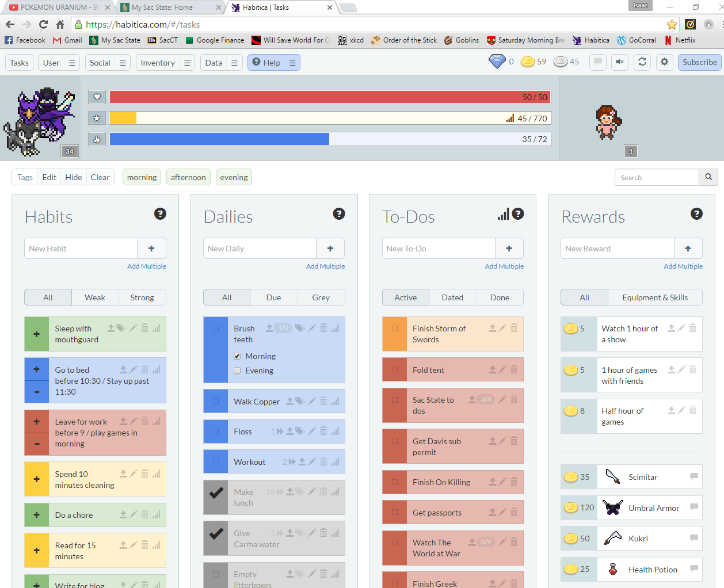This screenshot has height=588, width=724.
Task: Click the search magnifier button
Action: [708, 177]
